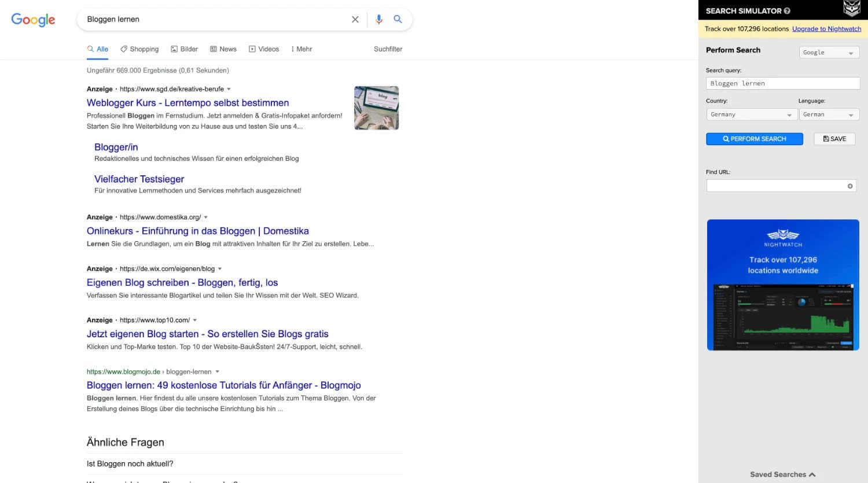This screenshot has height=483, width=868.
Task: Click the PERFORM SEARCH button
Action: point(754,138)
